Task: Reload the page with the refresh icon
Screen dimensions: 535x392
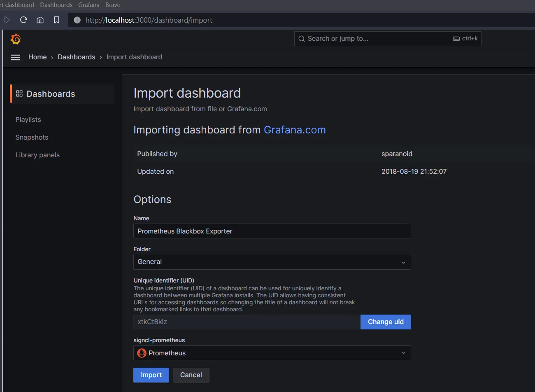Action: (23, 20)
